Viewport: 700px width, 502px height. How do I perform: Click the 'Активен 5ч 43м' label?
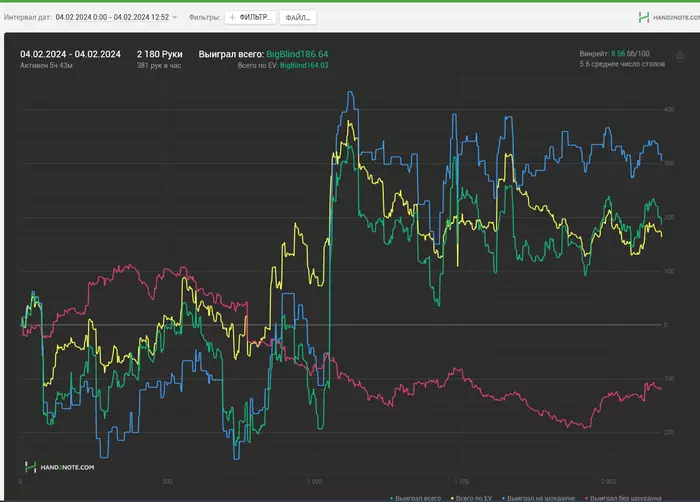coord(46,65)
